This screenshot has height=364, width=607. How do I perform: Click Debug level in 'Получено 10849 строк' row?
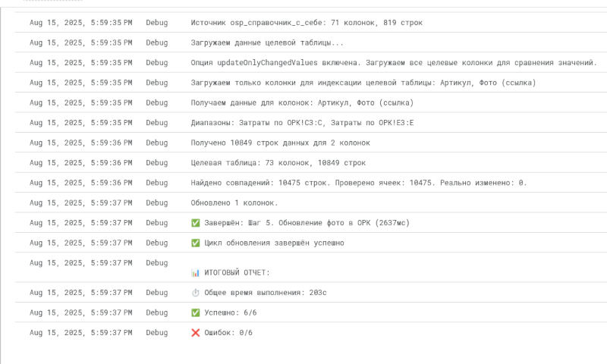point(157,143)
